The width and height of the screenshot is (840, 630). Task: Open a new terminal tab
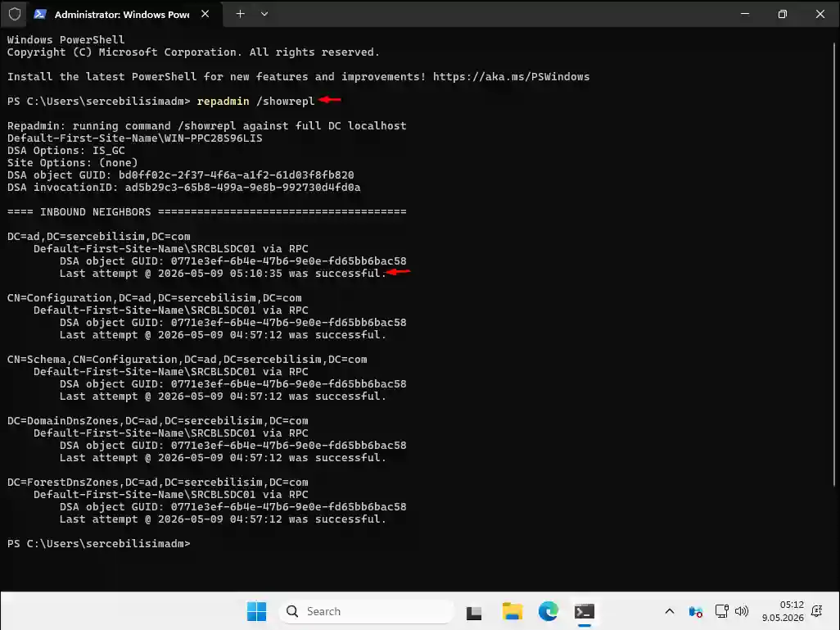[x=240, y=14]
